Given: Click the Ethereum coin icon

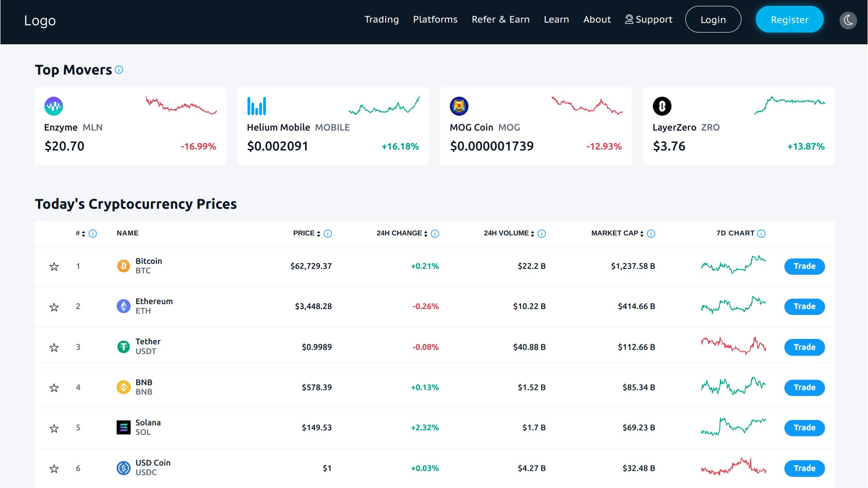Looking at the screenshot, I should (123, 306).
